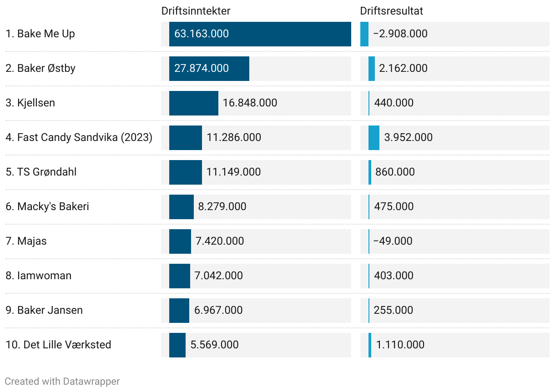Click the Macky's Bakeri row label
The width and height of the screenshot is (555, 392).
[x=47, y=206]
